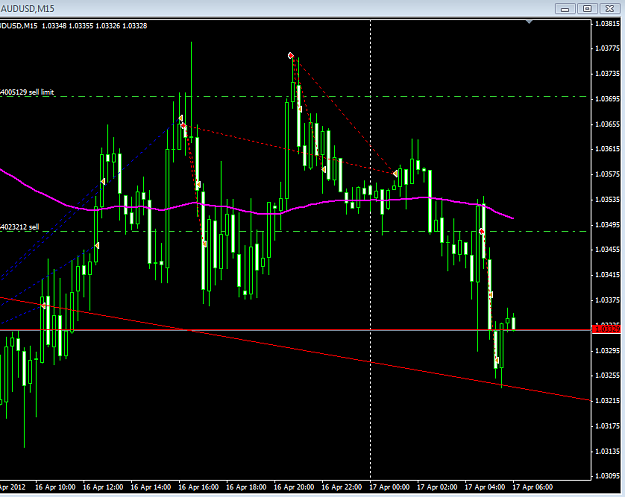Viewport: 625px width, 497px height.
Task: Click the 1.03535 price scale label
Action: coord(607,199)
